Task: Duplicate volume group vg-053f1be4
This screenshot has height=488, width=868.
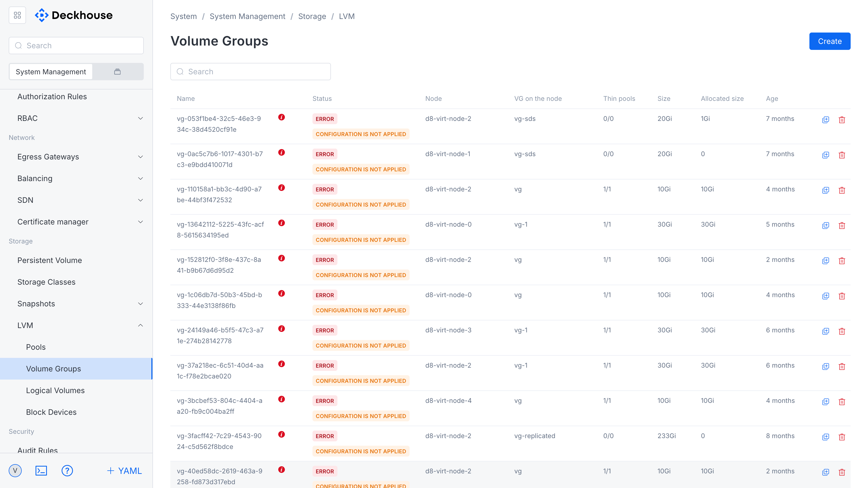Action: (x=825, y=120)
